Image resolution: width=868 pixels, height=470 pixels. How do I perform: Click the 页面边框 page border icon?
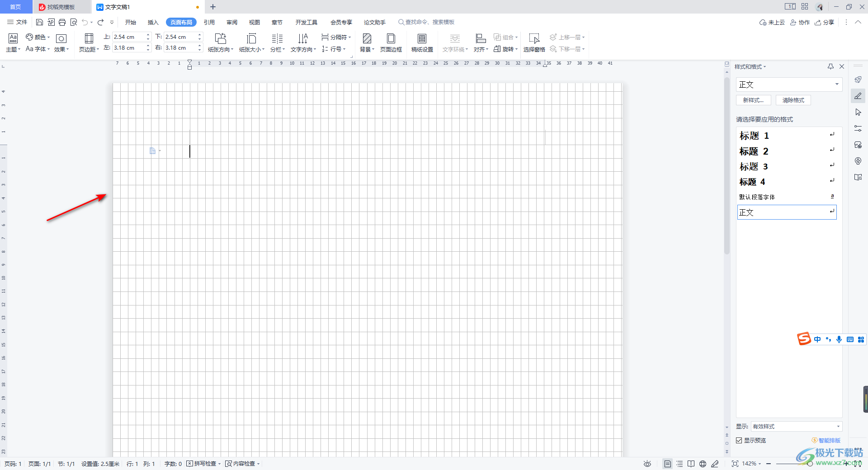pyautogui.click(x=391, y=43)
